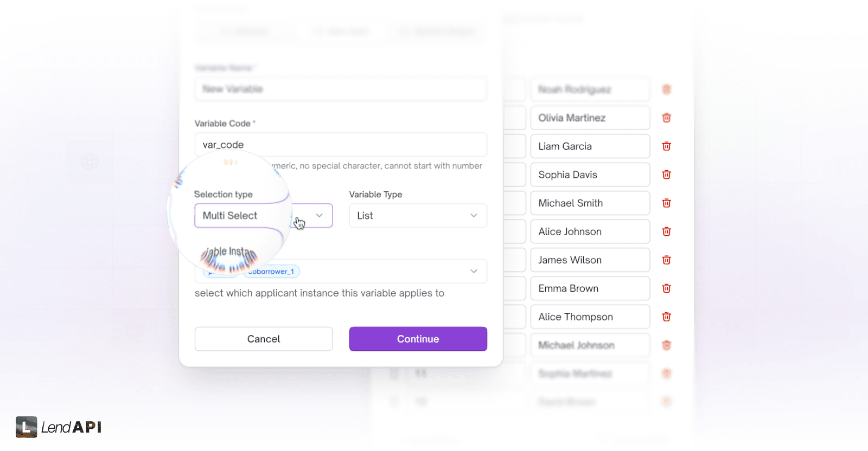868x451 pixels.
Task: Remove Emma Brown using the trash icon
Action: (x=666, y=288)
